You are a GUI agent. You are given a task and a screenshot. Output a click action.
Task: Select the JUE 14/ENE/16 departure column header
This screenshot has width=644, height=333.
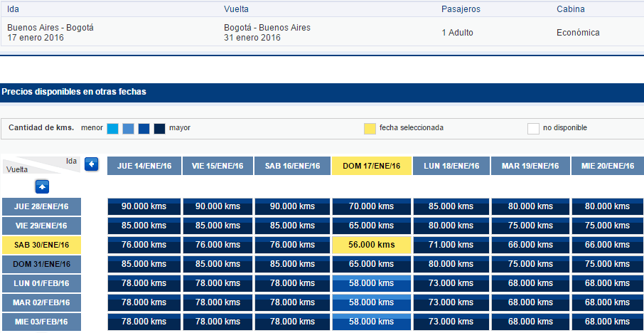(144, 166)
